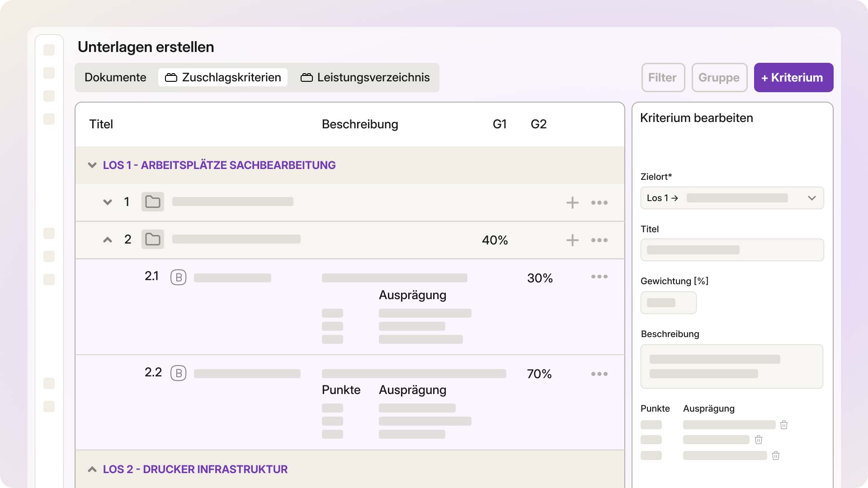This screenshot has width=868, height=488.
Task: Open the three-dot menu for row 2
Action: (599, 240)
